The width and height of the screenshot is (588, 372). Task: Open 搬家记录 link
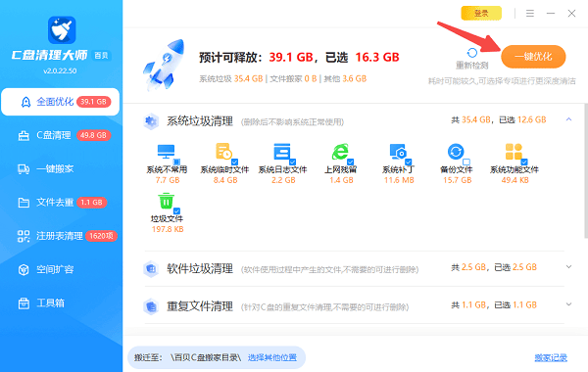(551, 358)
